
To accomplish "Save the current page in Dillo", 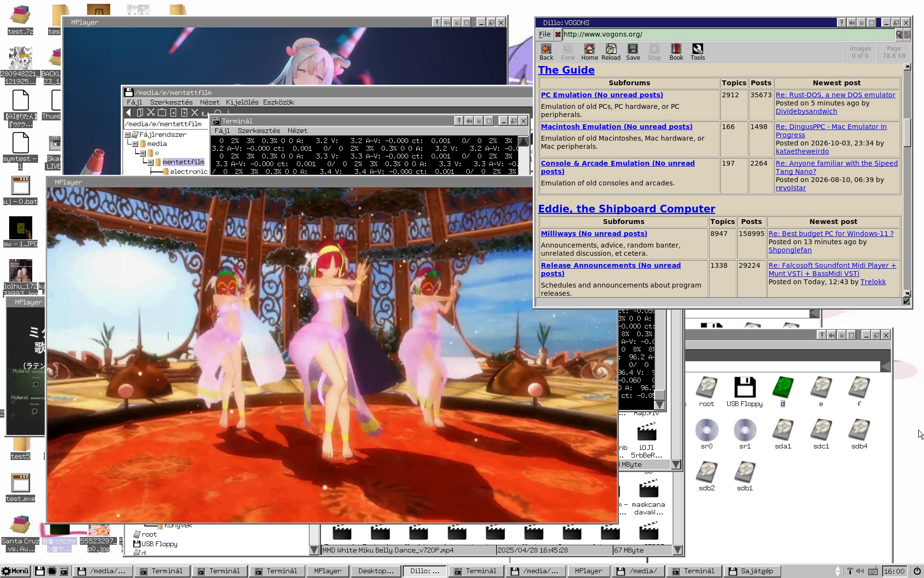I will pos(633,52).
